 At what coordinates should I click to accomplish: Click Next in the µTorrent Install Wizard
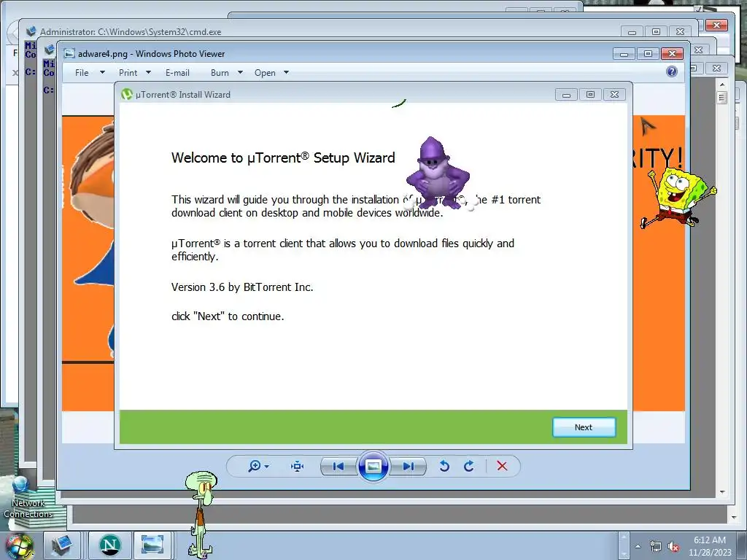(x=584, y=427)
